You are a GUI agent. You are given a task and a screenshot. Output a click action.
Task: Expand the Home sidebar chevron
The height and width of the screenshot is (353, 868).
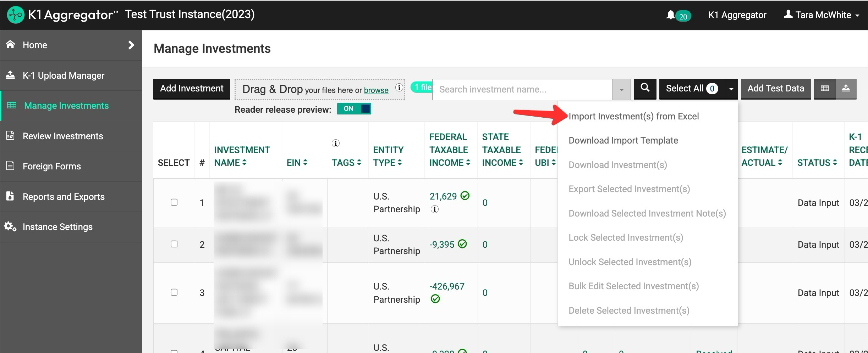click(131, 45)
